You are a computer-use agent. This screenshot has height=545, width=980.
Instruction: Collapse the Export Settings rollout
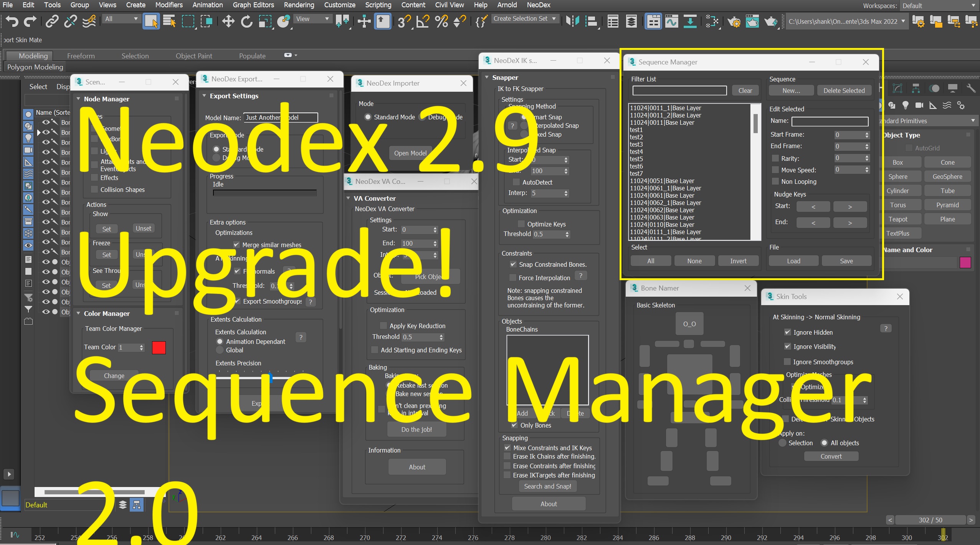[x=204, y=96]
